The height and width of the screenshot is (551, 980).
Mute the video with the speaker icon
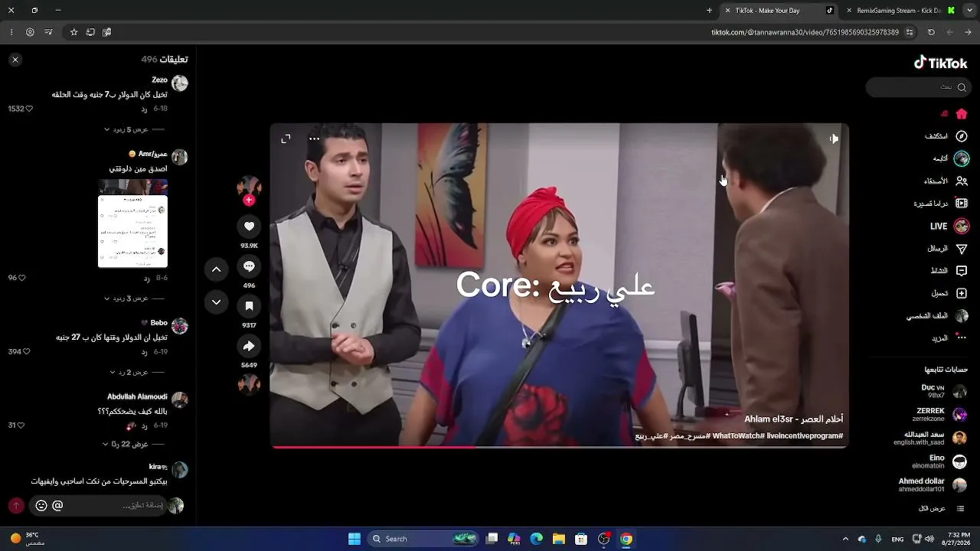pos(834,139)
